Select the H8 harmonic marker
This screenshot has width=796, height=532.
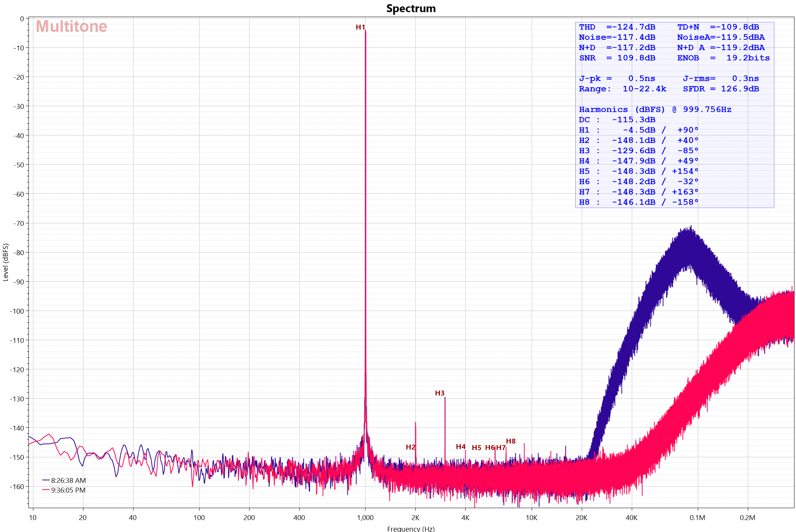510,441
